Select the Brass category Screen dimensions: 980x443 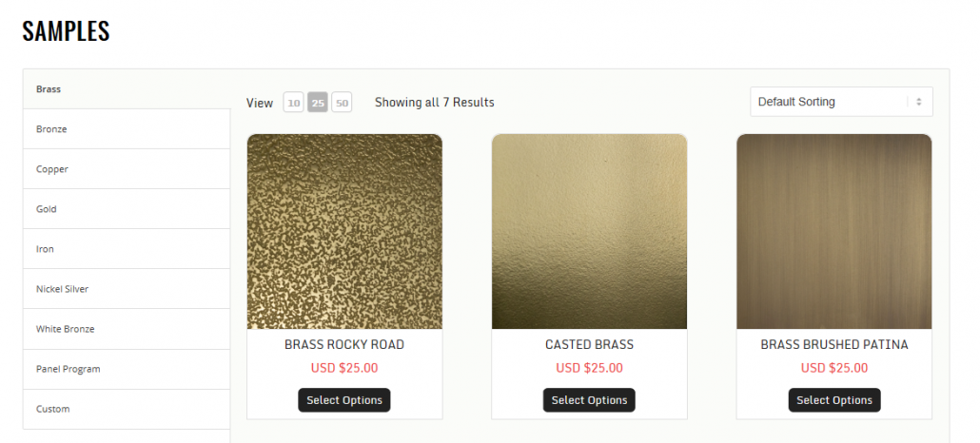click(127, 88)
